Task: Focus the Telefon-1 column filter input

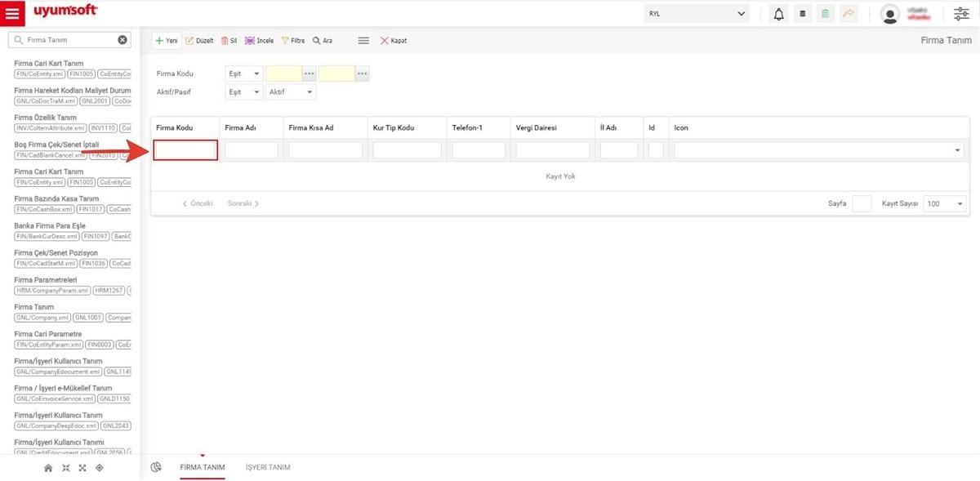Action: 479,150
